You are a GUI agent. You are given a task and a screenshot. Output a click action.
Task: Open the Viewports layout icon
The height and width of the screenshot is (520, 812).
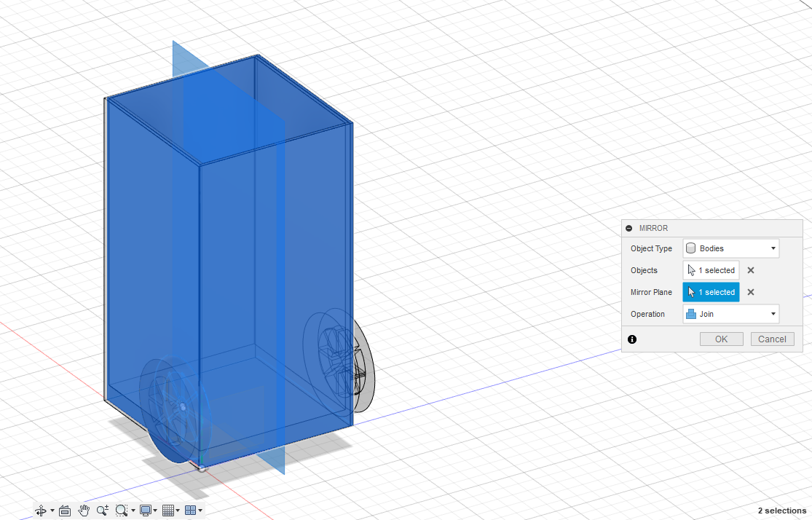pyautogui.click(x=191, y=511)
